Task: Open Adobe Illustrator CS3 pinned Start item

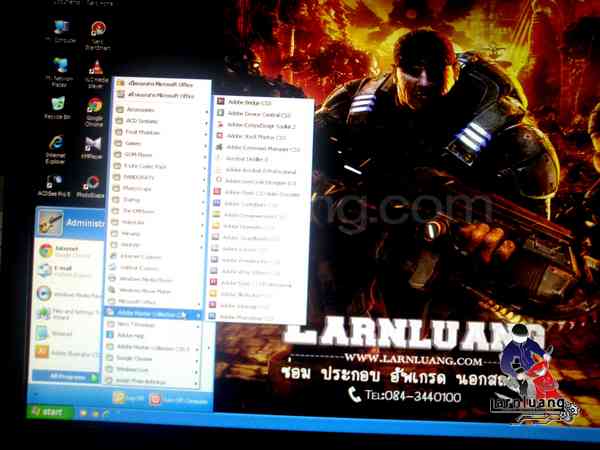Action: pyautogui.click(x=67, y=353)
